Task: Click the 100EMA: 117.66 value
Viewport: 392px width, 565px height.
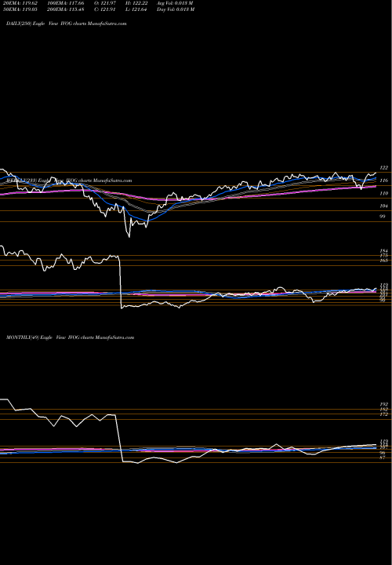Action: point(67,3)
